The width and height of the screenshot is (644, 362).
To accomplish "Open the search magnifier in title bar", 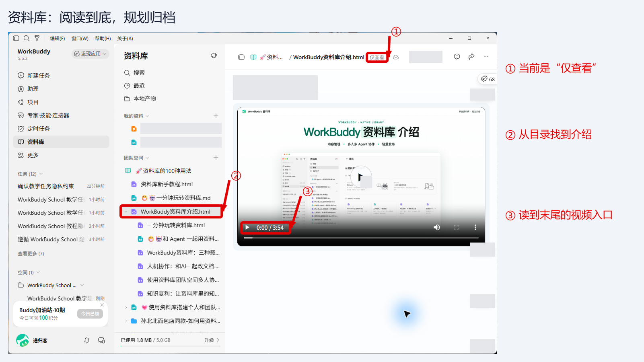I will click(27, 38).
